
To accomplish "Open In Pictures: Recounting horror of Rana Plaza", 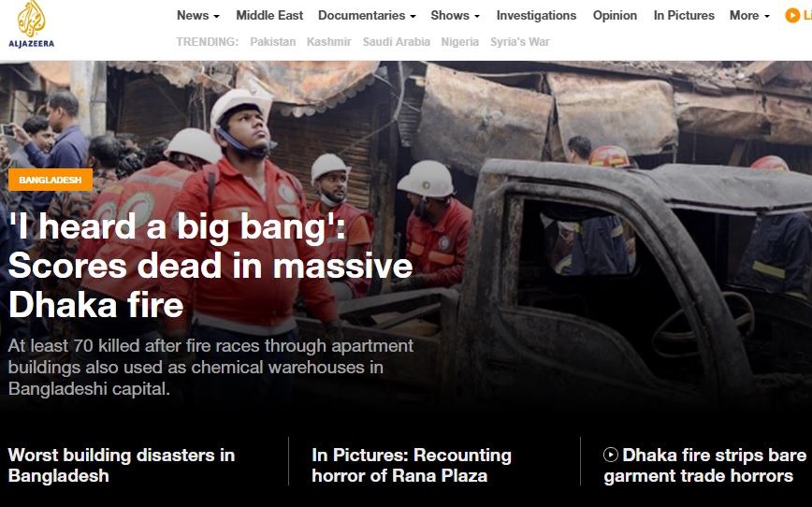I will [412, 465].
